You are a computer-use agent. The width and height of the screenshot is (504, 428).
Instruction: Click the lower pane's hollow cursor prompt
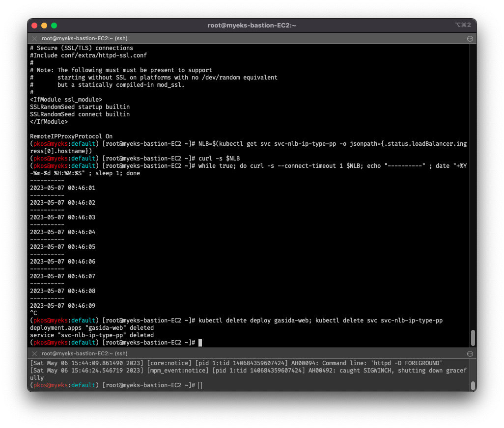click(x=200, y=385)
